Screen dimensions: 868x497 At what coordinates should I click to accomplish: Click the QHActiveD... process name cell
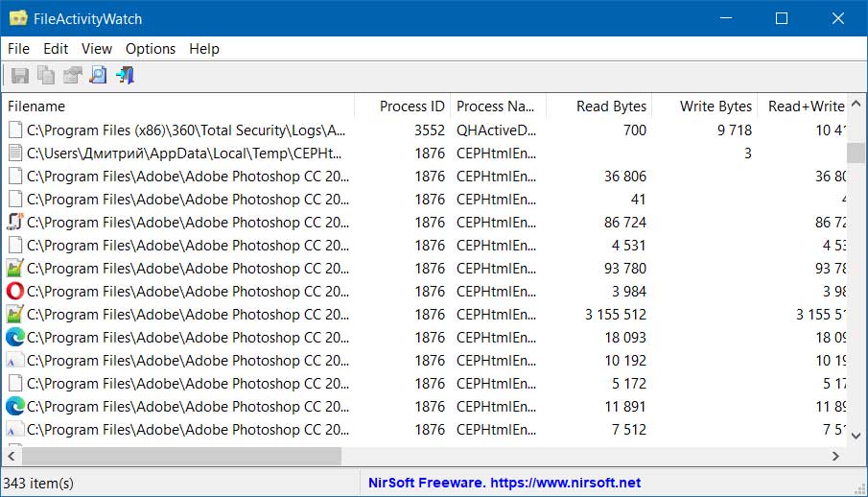pyautogui.click(x=496, y=130)
